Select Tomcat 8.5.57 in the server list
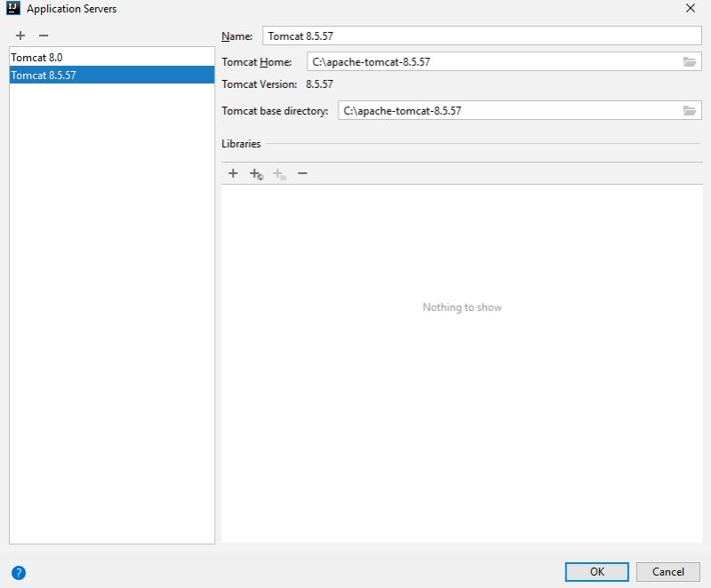 (x=112, y=75)
